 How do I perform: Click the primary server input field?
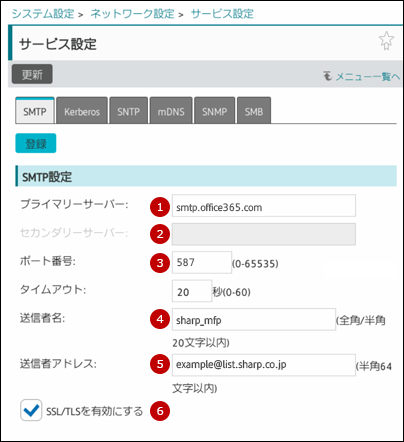point(264,206)
